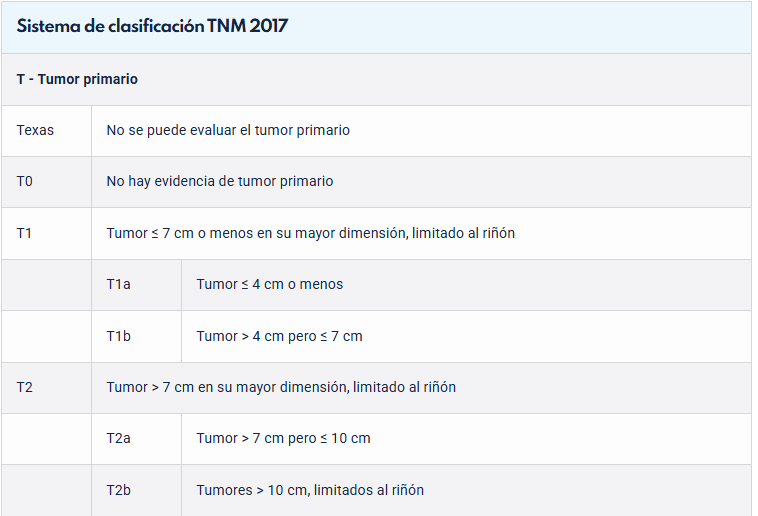This screenshot has height=516, width=758.
Task: Select 'Tumor > 7 cm en su mayor dimensión' description
Action: coord(281,387)
